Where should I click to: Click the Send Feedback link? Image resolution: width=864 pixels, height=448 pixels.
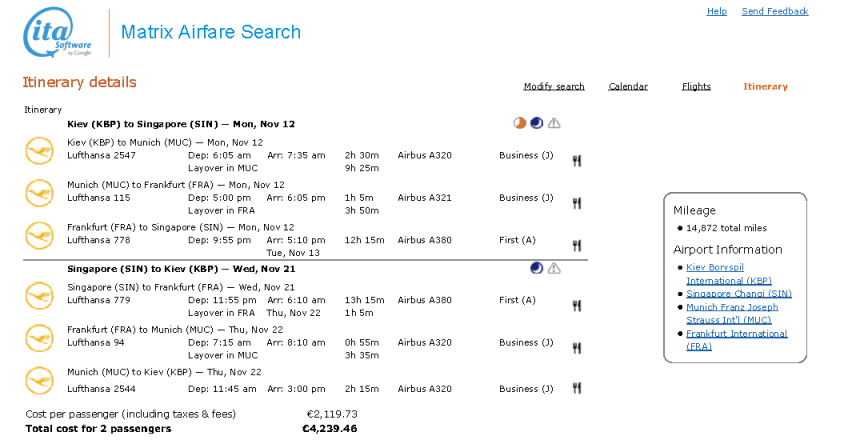point(775,11)
